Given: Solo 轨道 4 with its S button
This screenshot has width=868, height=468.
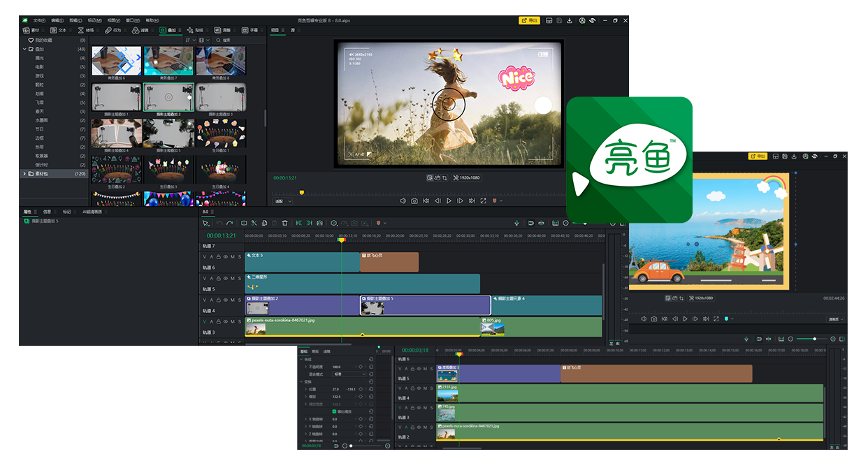Looking at the screenshot, I should pyautogui.click(x=240, y=301).
